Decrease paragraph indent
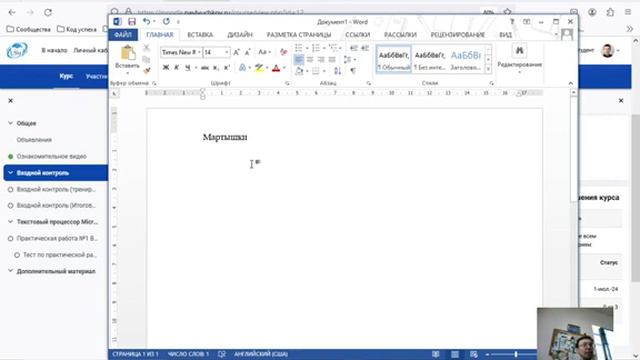Screen dimensions: 640x360 354,48
